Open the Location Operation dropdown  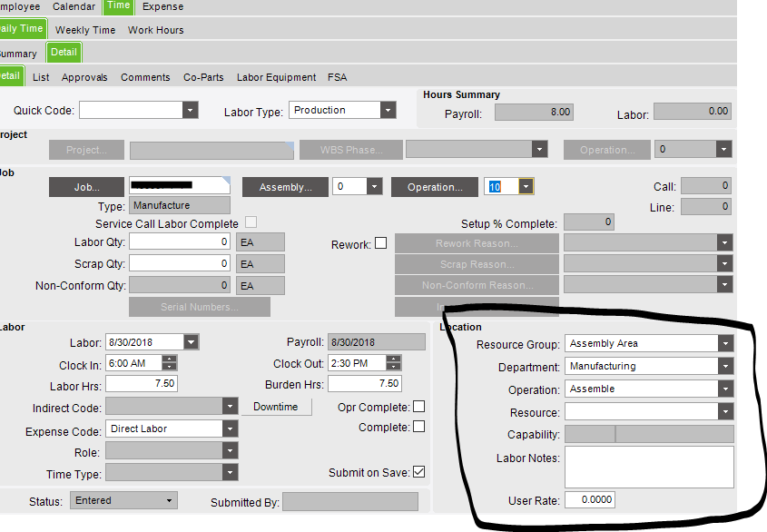pyautogui.click(x=725, y=389)
